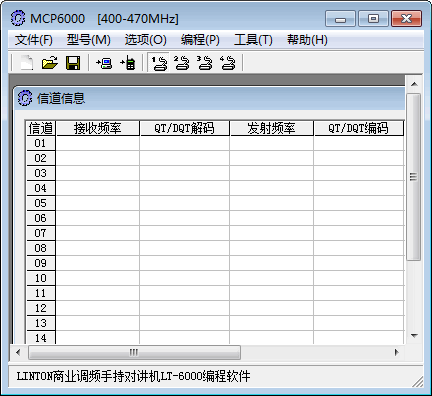Click QT/DQT编码 cell for channel 04
The width and height of the screenshot is (432, 396).
pyautogui.click(x=359, y=188)
